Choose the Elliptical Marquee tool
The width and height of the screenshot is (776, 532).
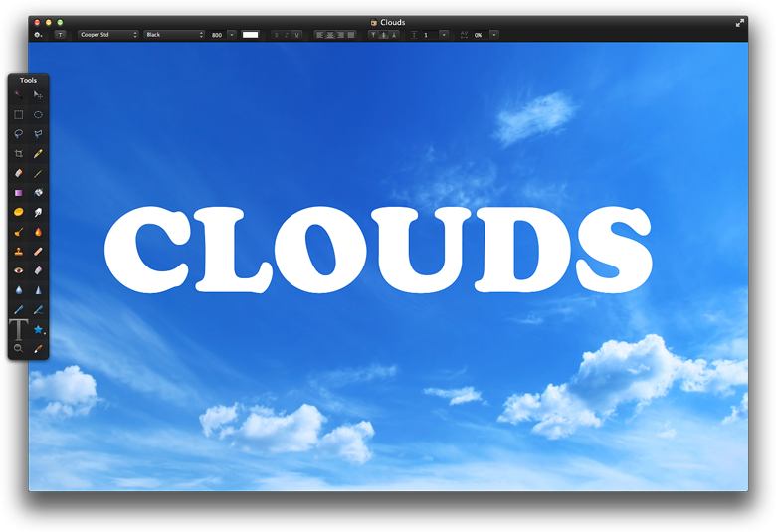[x=38, y=115]
